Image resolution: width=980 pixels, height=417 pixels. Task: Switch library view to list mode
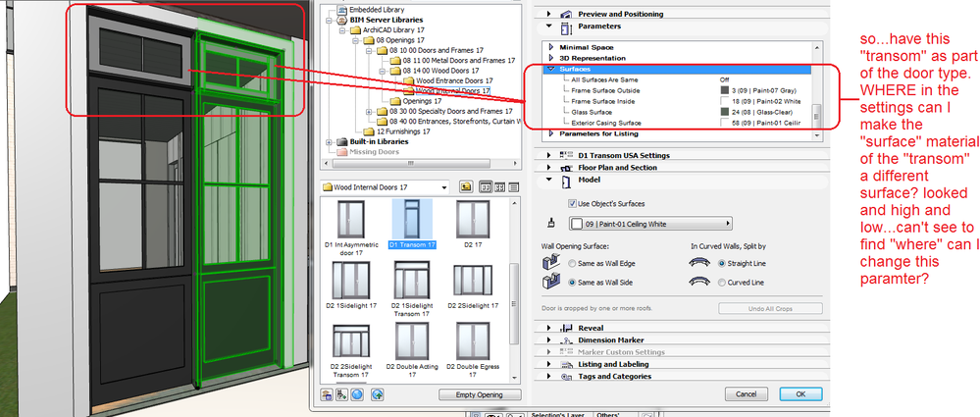pos(514,187)
